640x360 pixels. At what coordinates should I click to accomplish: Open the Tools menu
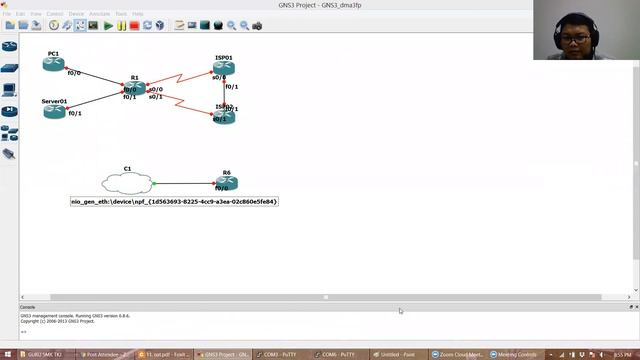(x=121, y=14)
